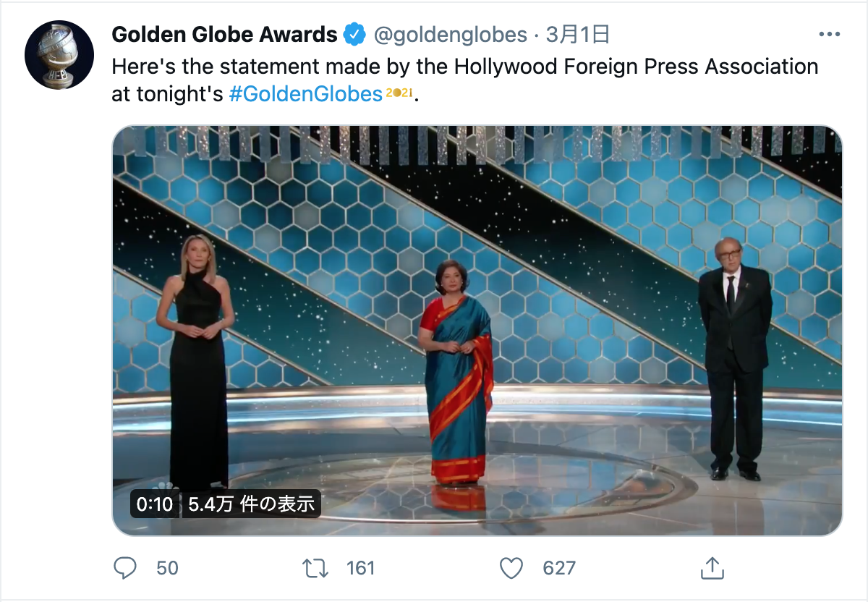This screenshot has width=868, height=602.
Task: Open the Golden Globe Awards profile avatar
Action: tap(59, 55)
